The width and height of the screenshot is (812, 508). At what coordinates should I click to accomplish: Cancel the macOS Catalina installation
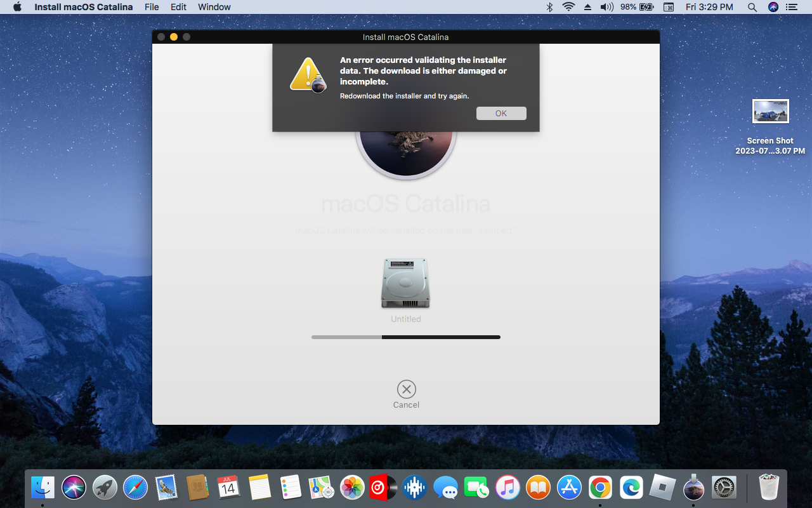tap(406, 390)
